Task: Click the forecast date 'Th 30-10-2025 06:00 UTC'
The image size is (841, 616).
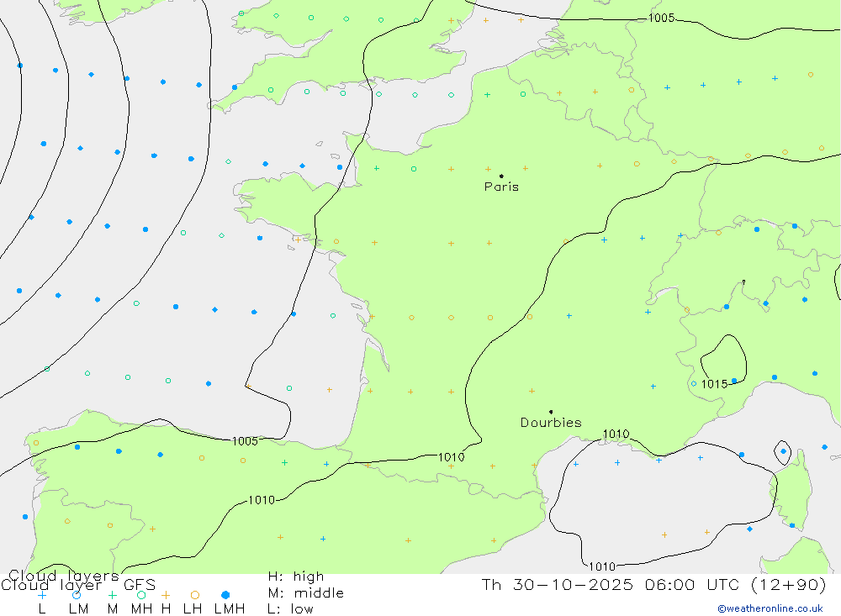Action: coord(611,584)
